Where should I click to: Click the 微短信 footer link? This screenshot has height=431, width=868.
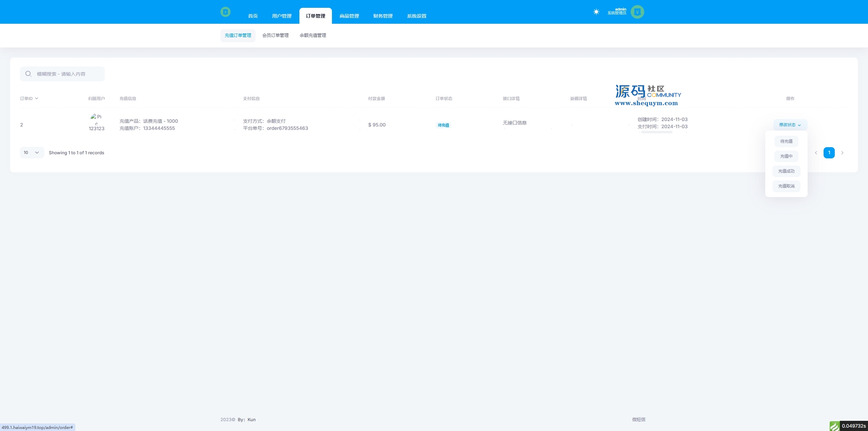pos(638,419)
